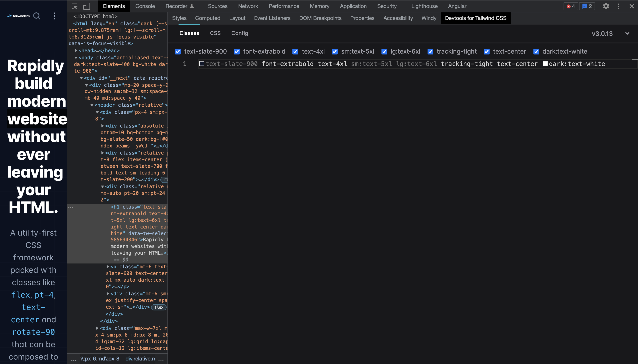Image resolution: width=638 pixels, height=364 pixels.
Task: Click the DOCTYPE html line
Action: click(x=95, y=17)
